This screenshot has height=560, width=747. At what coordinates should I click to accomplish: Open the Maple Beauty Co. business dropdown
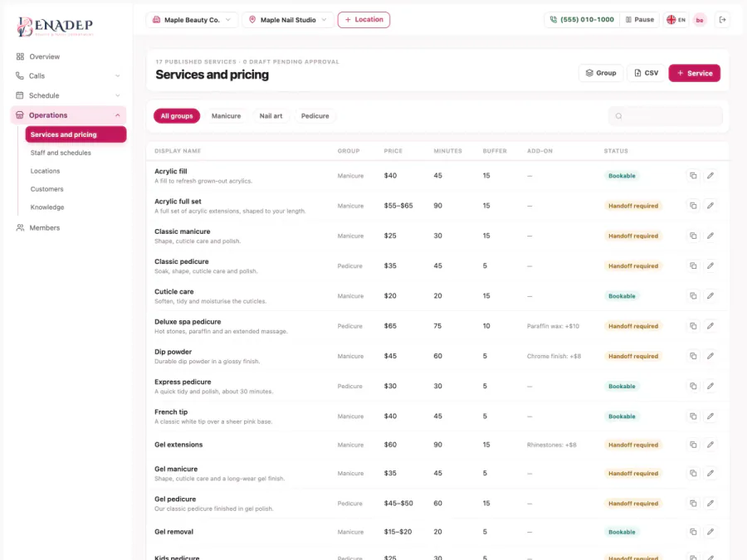click(x=192, y=20)
